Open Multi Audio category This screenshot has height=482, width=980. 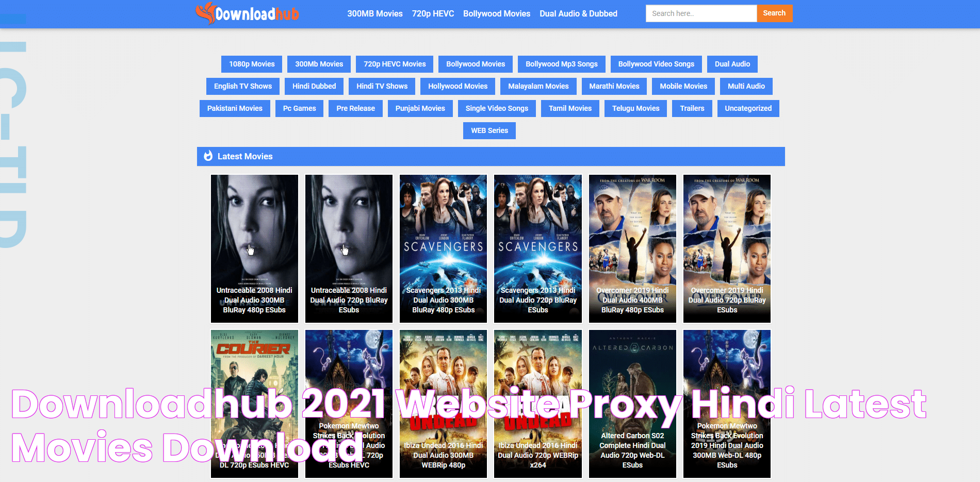[746, 86]
